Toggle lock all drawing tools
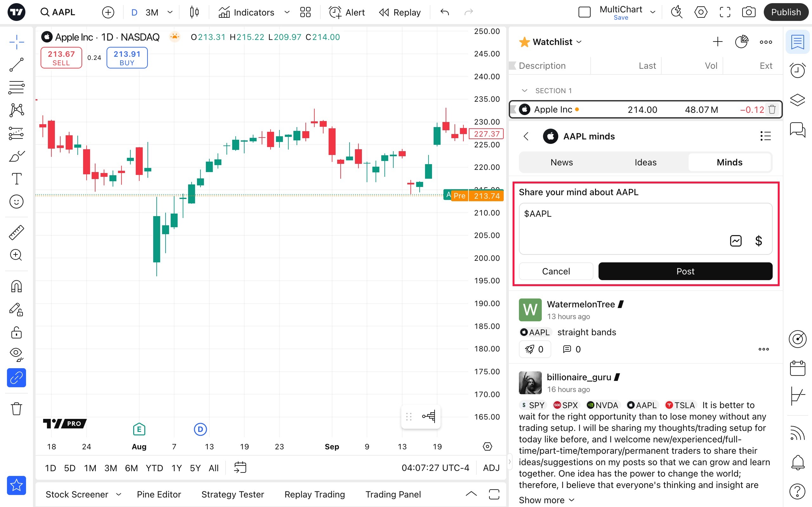 (16, 333)
